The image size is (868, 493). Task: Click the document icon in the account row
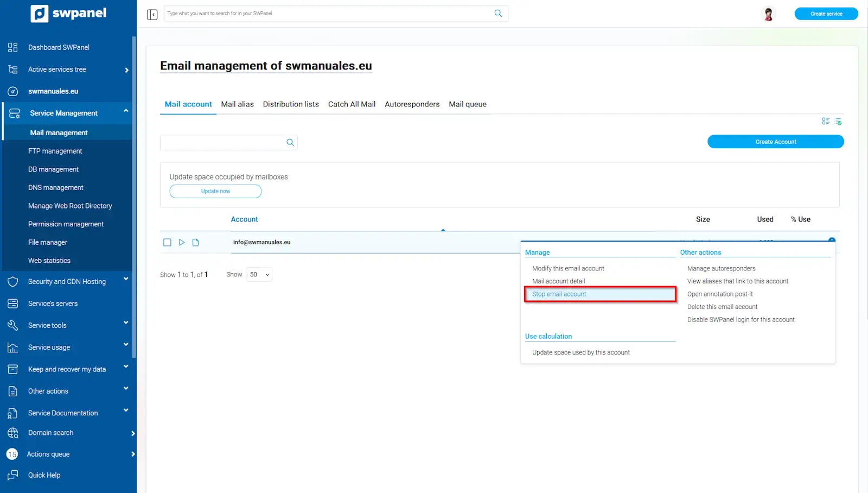point(196,243)
